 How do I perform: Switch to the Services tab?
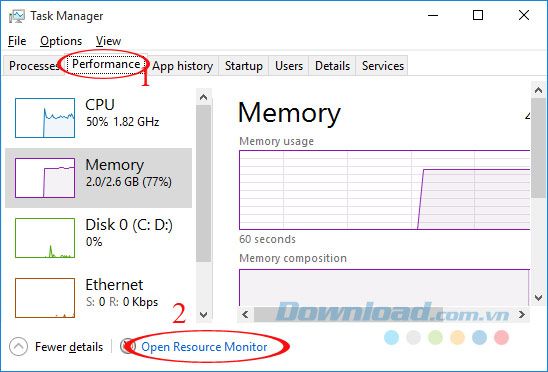(383, 66)
